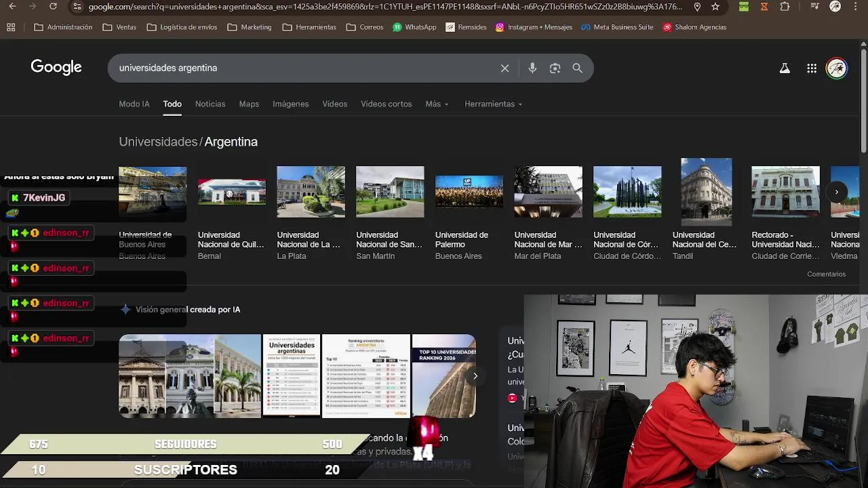Switch to the Videos cortos tab
This screenshot has width=868, height=488.
[386, 104]
